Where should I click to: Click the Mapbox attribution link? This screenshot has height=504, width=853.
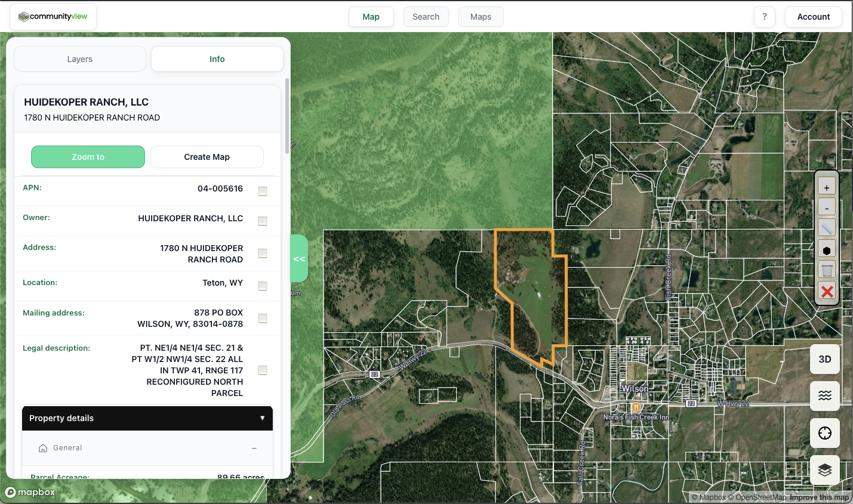click(x=709, y=497)
